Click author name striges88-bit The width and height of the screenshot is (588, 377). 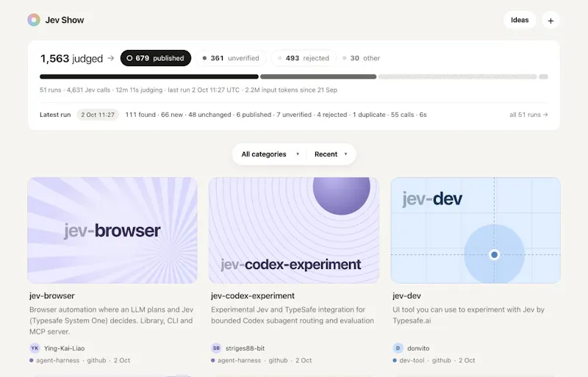coord(245,348)
